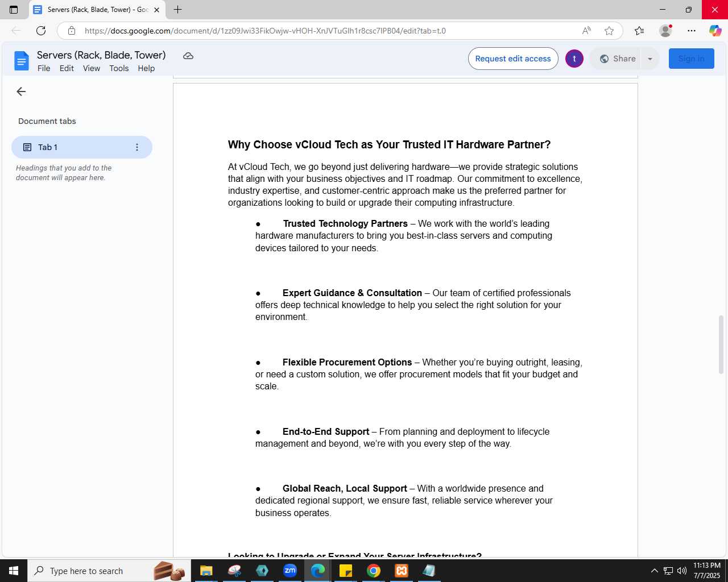The image size is (728, 582).
Task: Open the View menu
Action: [92, 68]
